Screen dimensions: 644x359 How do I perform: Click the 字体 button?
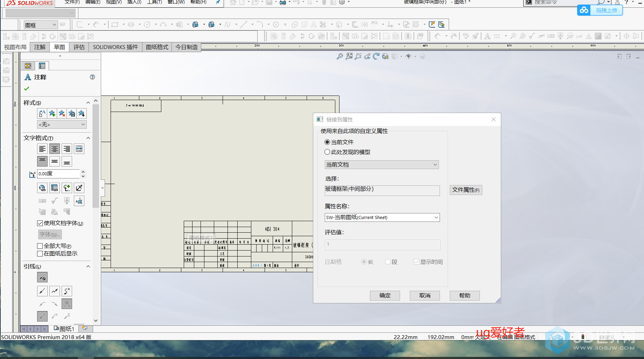coord(50,234)
